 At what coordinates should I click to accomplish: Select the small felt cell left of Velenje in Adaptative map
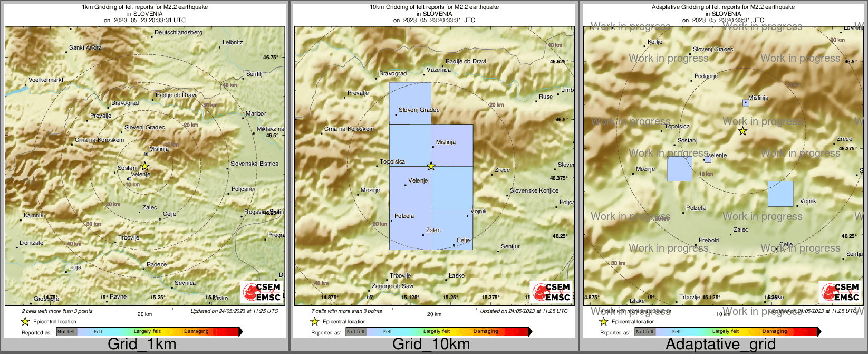click(708, 159)
